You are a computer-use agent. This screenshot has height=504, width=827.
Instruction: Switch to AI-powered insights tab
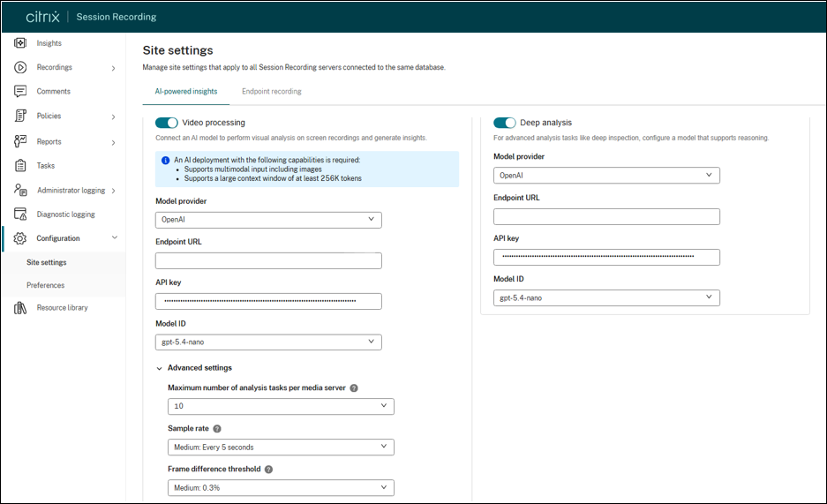(186, 91)
